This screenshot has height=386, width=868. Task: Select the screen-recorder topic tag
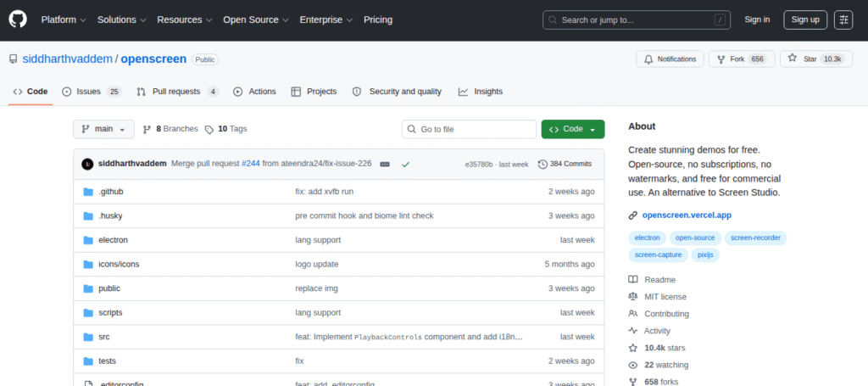click(755, 238)
